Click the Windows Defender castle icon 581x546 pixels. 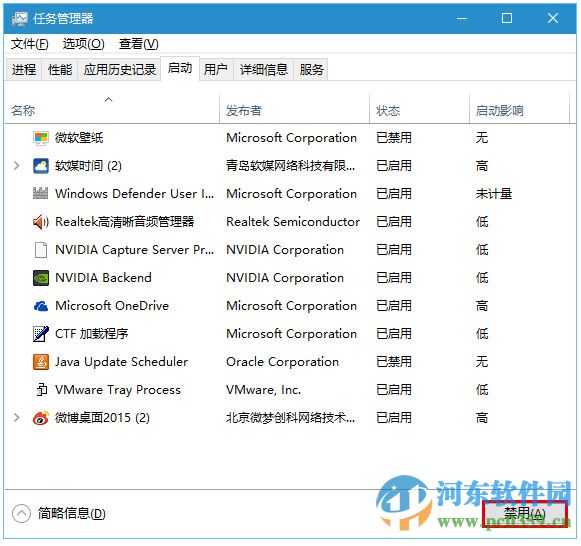point(41,194)
